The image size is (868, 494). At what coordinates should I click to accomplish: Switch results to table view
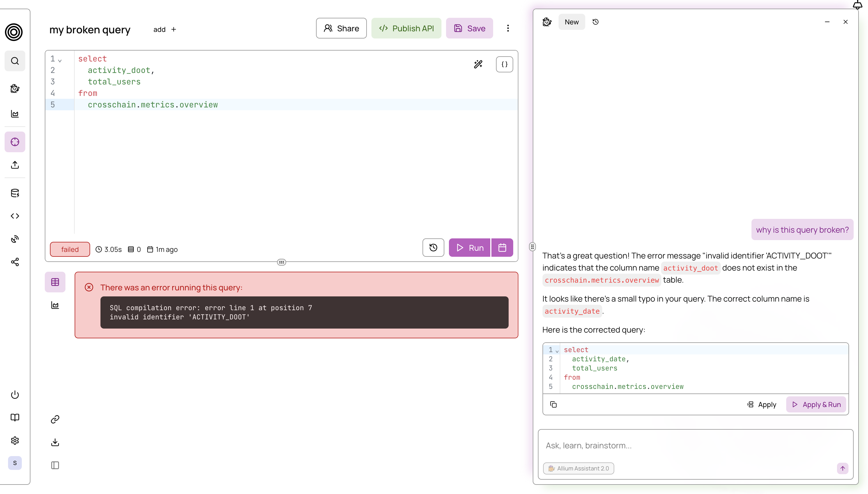pos(55,282)
